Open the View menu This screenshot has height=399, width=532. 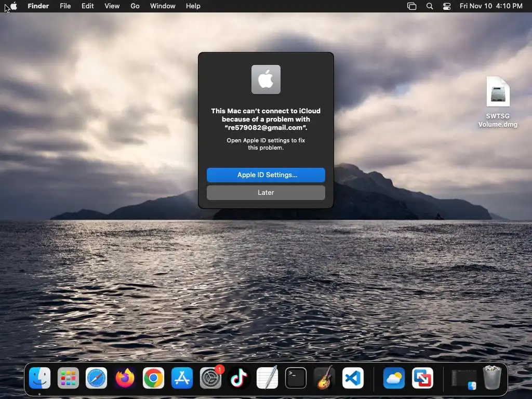[x=112, y=6]
